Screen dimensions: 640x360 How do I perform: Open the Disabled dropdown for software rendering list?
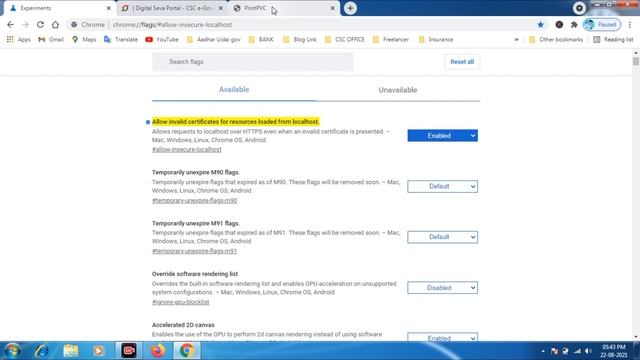click(442, 288)
